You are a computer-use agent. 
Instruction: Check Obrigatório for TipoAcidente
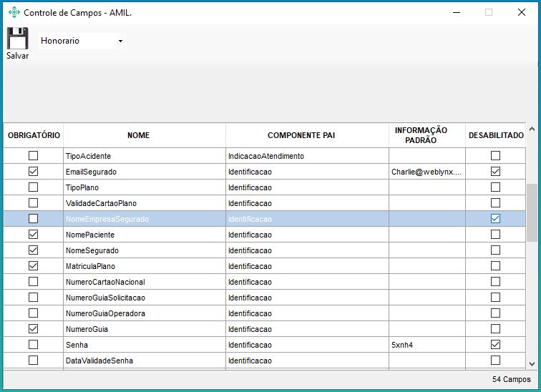click(33, 156)
